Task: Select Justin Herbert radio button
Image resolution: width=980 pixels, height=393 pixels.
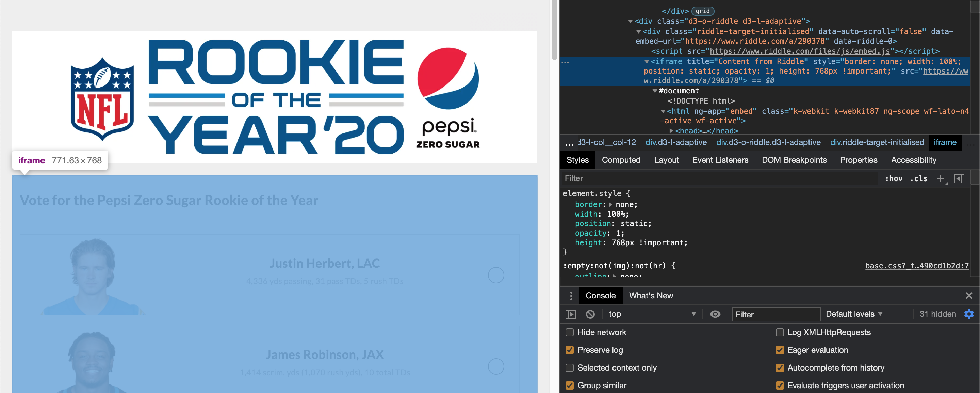Action: 496,275
